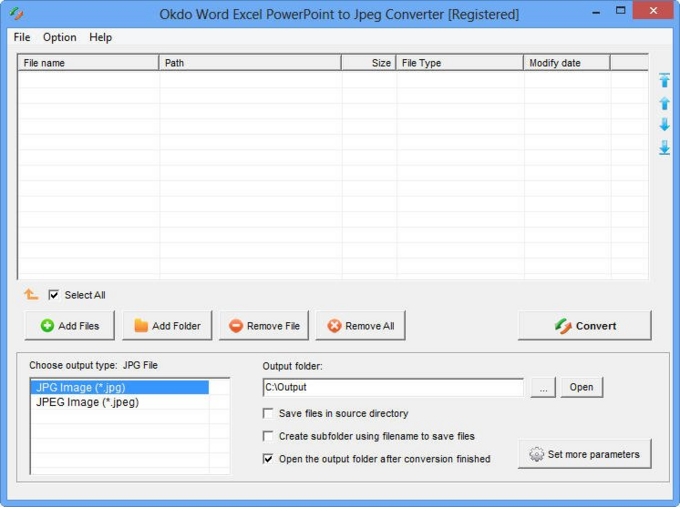Click the Add Files button
Screen dimensions: 680x516
(x=70, y=325)
